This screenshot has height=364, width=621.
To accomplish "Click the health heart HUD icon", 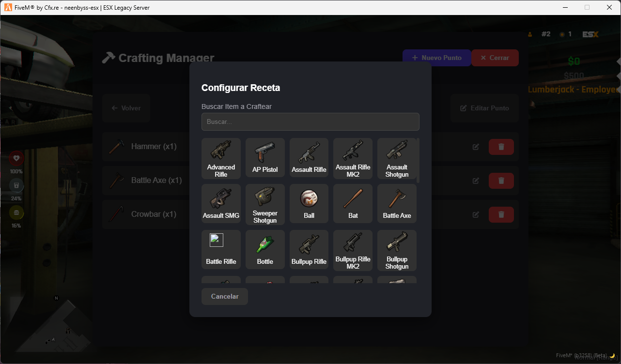I will [16, 158].
